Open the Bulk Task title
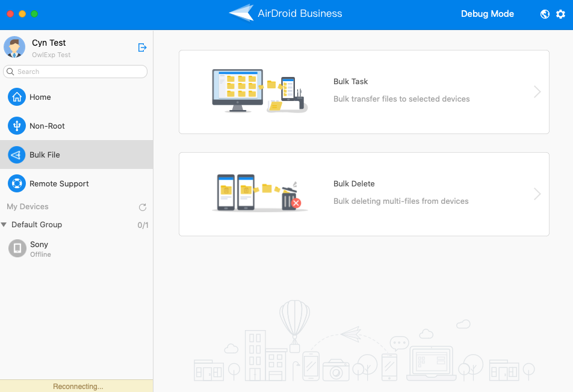The image size is (573, 392). coord(350,81)
